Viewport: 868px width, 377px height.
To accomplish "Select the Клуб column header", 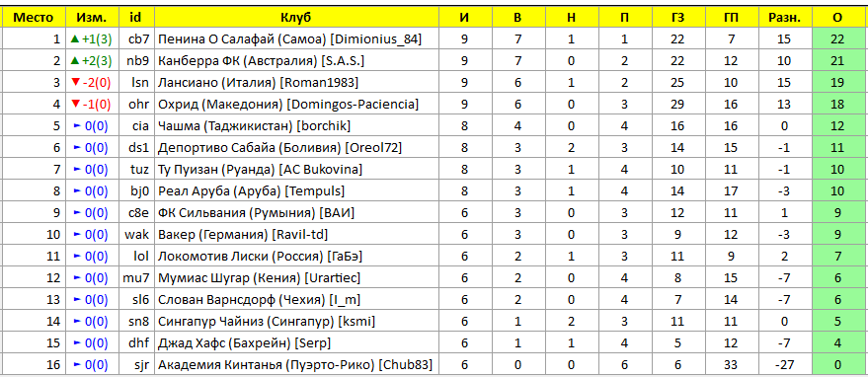I will pos(296,17).
